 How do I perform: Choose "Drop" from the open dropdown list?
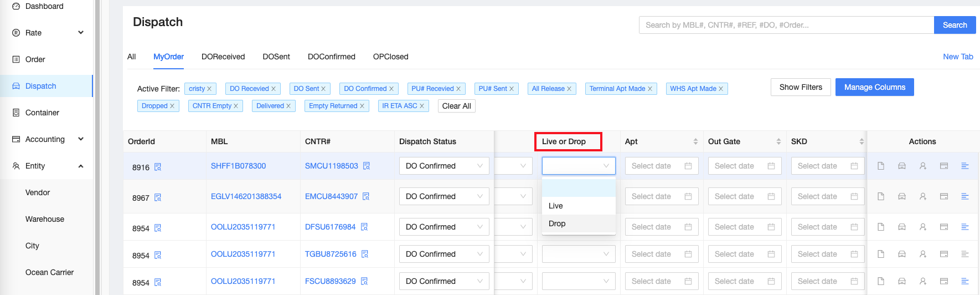(x=557, y=223)
